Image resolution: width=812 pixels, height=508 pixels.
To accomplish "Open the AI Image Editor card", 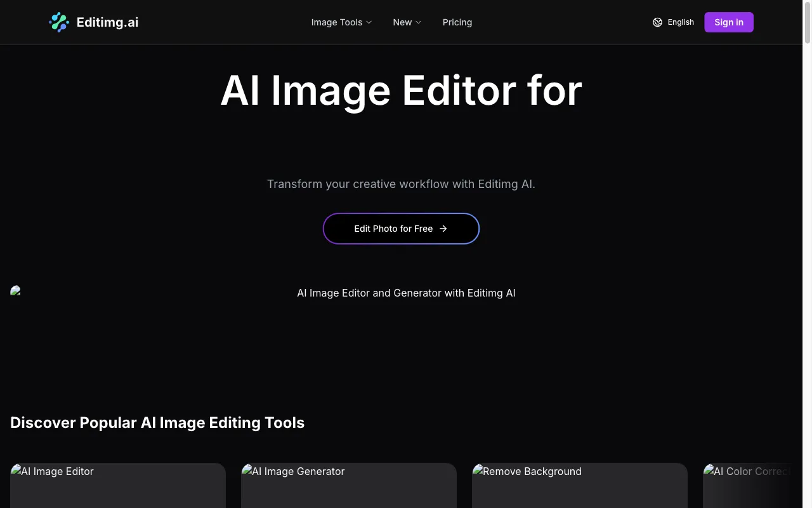I will tap(118, 486).
